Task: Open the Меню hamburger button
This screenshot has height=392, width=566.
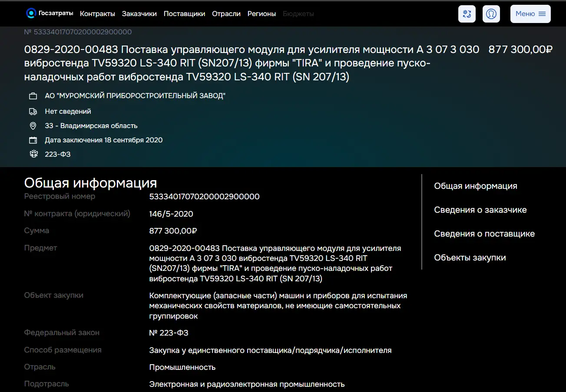Action: [530, 14]
